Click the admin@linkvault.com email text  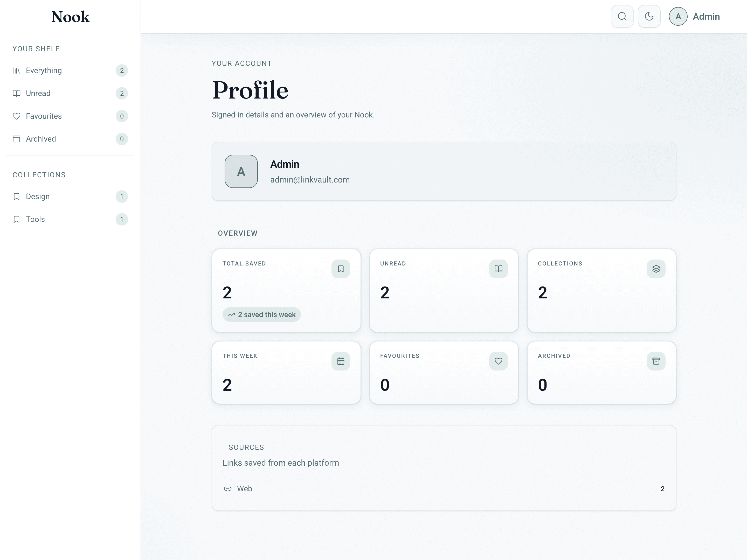310,180
